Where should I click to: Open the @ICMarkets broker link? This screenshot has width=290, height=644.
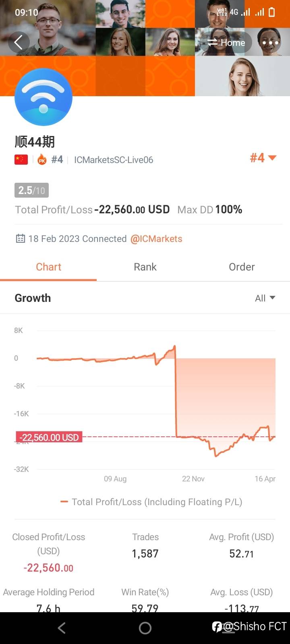coord(156,239)
